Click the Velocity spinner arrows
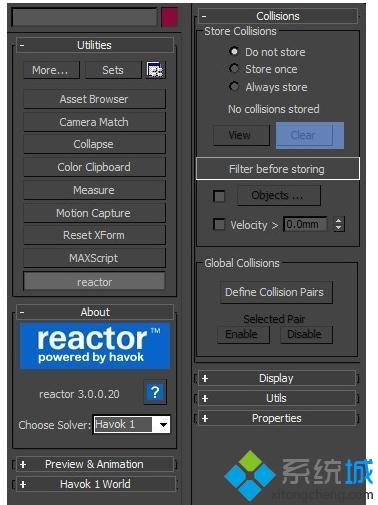This screenshot has height=505, width=378. 339,224
